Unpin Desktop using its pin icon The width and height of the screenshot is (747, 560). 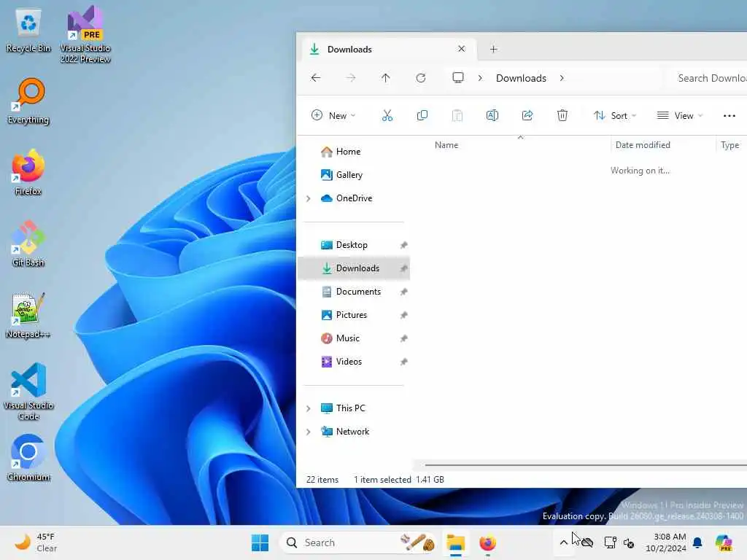[x=403, y=245]
